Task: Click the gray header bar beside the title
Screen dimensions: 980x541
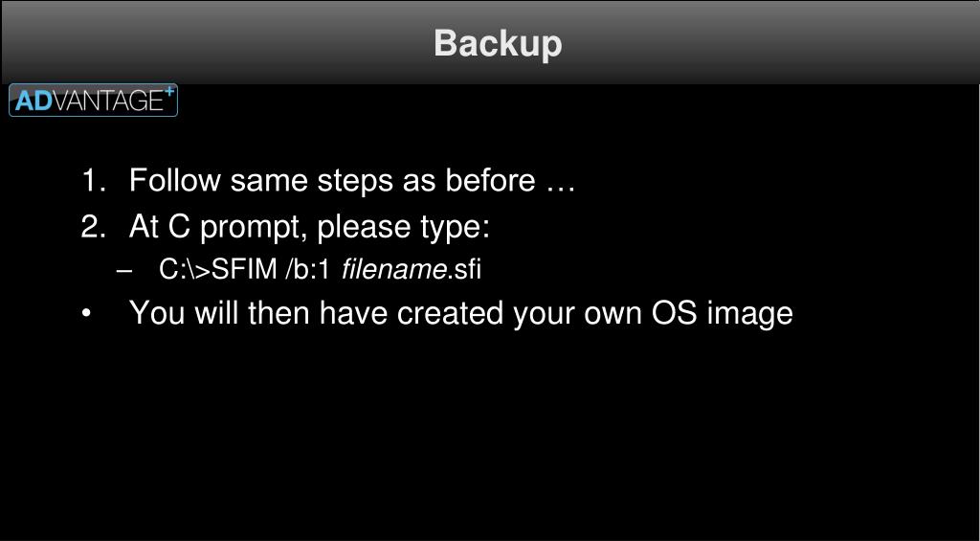Action: click(x=768, y=42)
